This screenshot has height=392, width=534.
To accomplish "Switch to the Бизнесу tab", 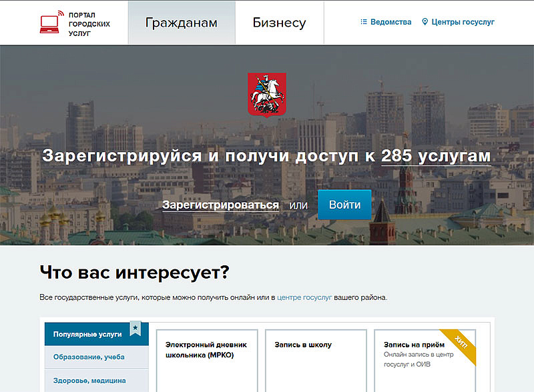I will (x=279, y=23).
